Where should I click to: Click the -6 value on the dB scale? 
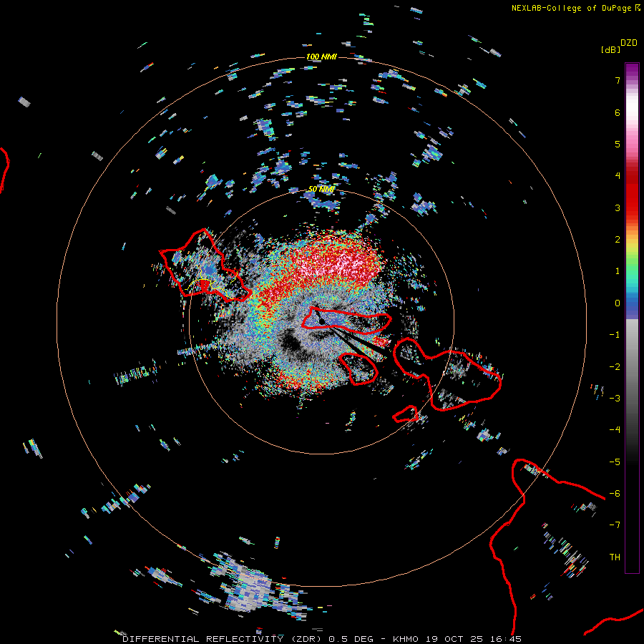[615, 494]
